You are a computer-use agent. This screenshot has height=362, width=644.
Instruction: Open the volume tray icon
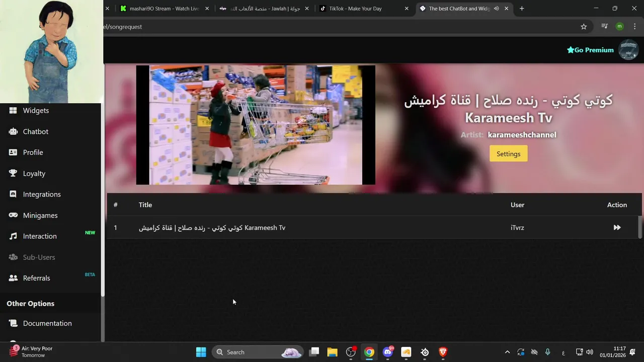tap(590, 352)
